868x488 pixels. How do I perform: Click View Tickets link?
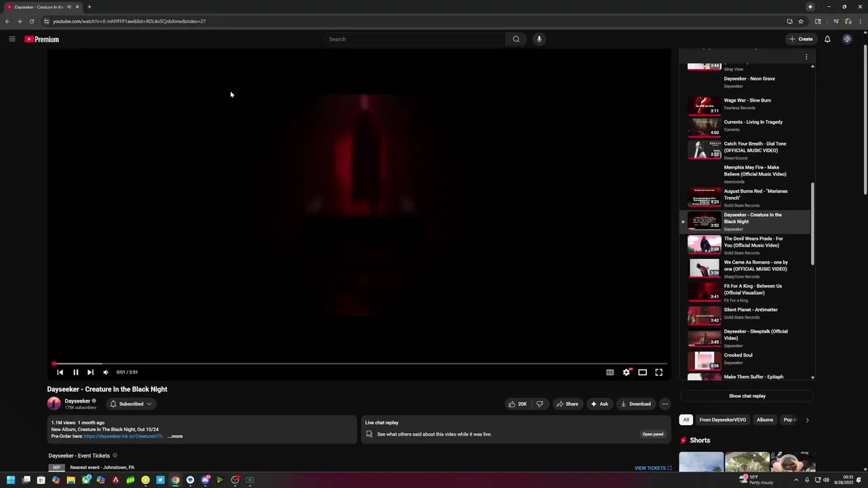point(653,468)
